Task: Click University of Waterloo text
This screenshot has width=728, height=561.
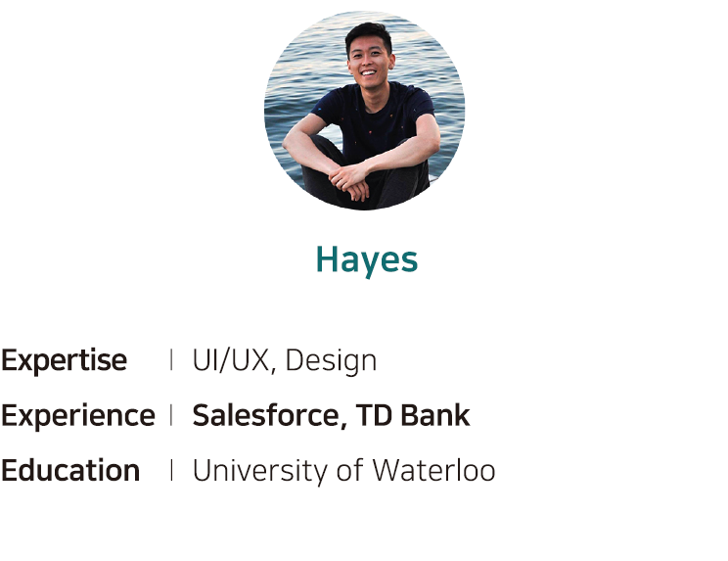Action: click(x=344, y=471)
